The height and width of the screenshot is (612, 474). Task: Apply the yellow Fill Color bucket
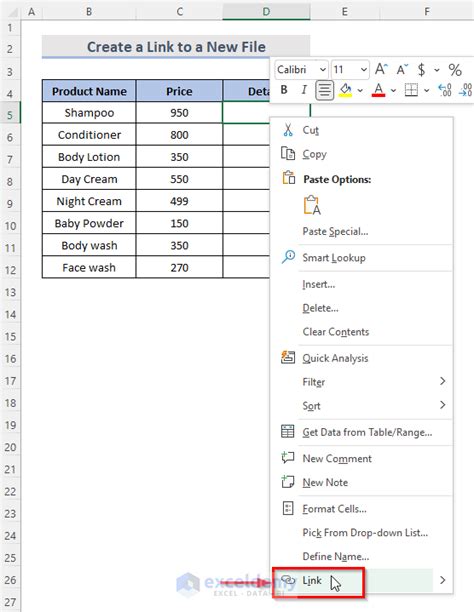tap(345, 90)
